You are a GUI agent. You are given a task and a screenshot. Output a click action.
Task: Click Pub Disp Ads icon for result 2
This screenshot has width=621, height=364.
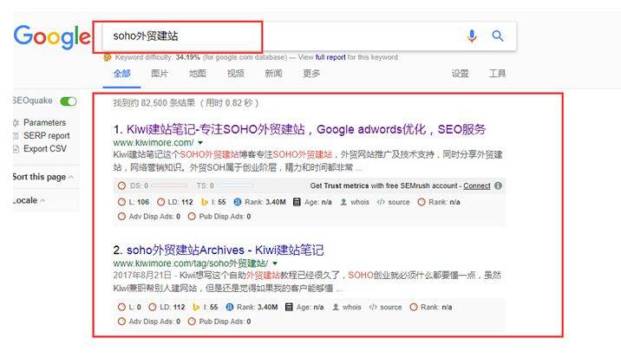click(192, 322)
